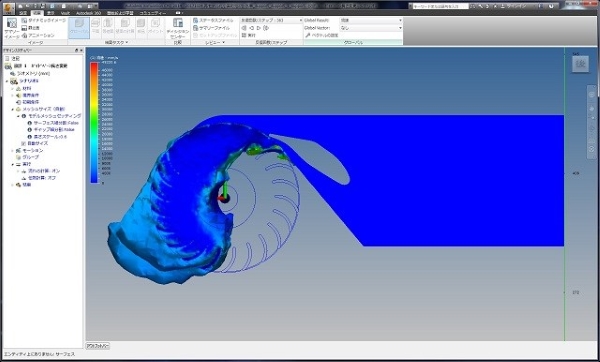Click the ViewCube face in viewport corner

[x=580, y=64]
